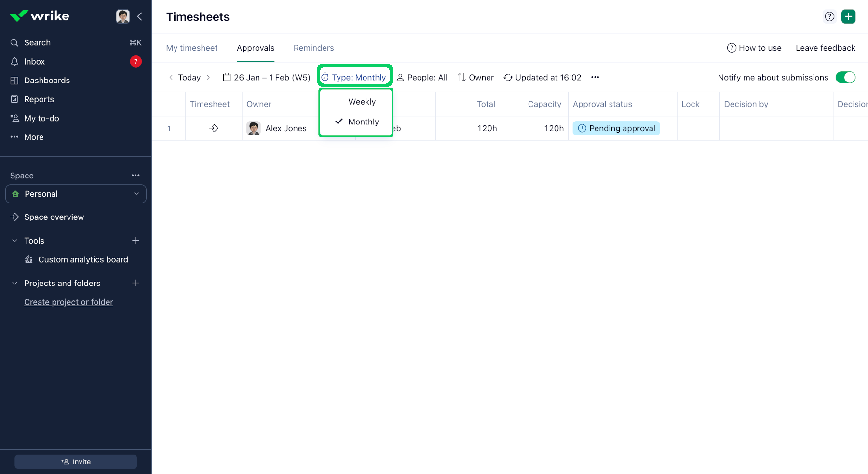Image resolution: width=868 pixels, height=474 pixels.
Task: Go to the previous period arrow
Action: click(171, 77)
